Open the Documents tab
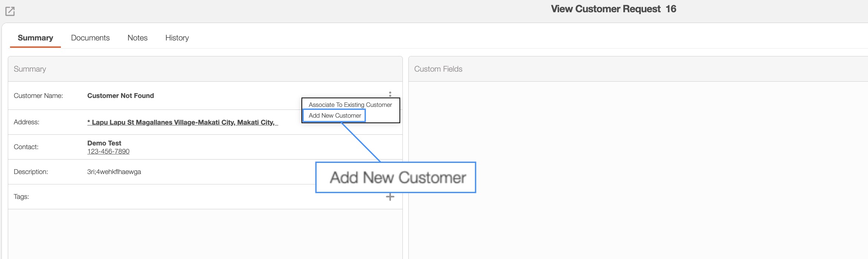 (x=90, y=38)
